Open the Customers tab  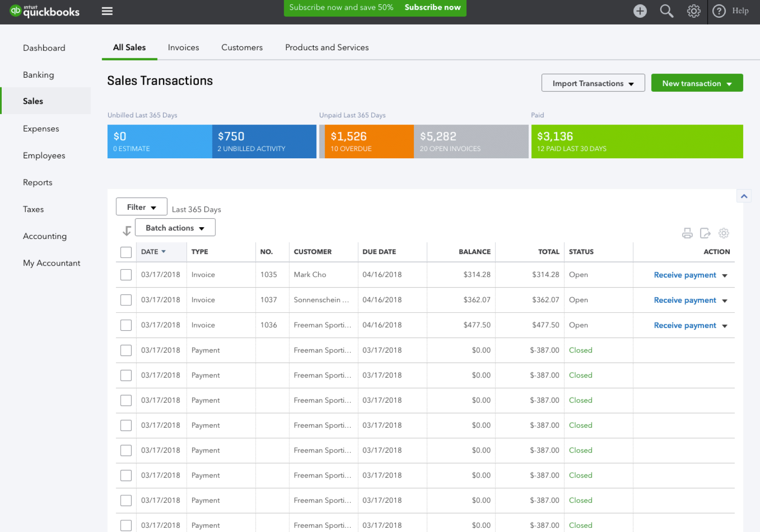(x=242, y=47)
